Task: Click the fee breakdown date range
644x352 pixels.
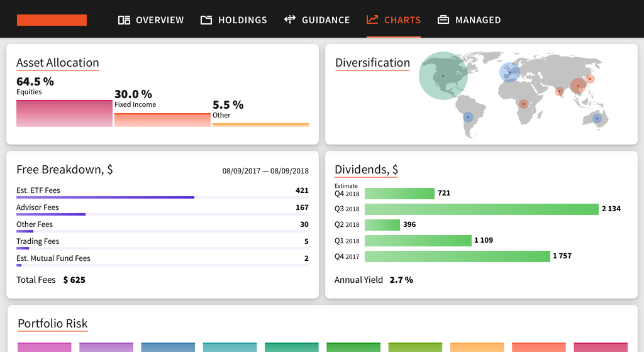Action: [x=265, y=171]
